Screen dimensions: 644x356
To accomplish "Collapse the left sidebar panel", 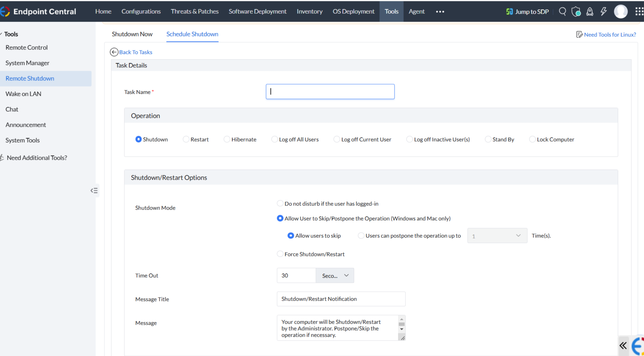I will point(94,190).
